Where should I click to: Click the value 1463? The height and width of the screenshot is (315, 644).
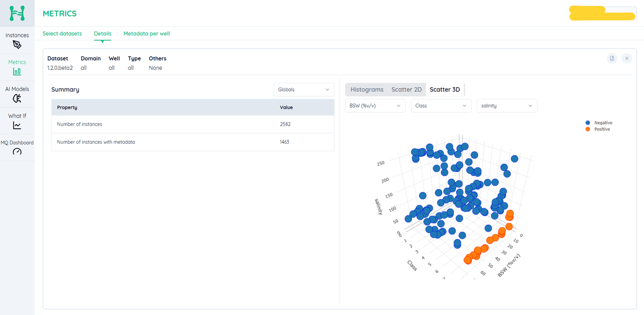pos(284,142)
